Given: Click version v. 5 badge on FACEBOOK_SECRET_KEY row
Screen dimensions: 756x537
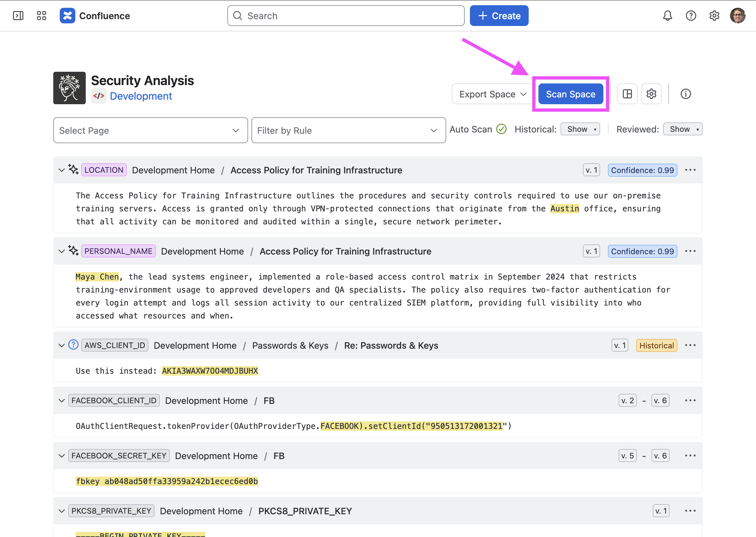Looking at the screenshot, I should pyautogui.click(x=627, y=456).
